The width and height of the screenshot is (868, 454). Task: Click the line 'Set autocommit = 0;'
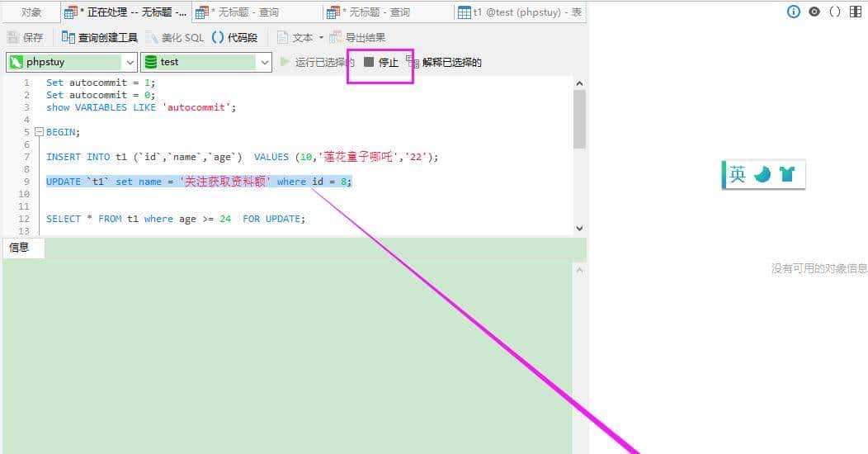[101, 95]
